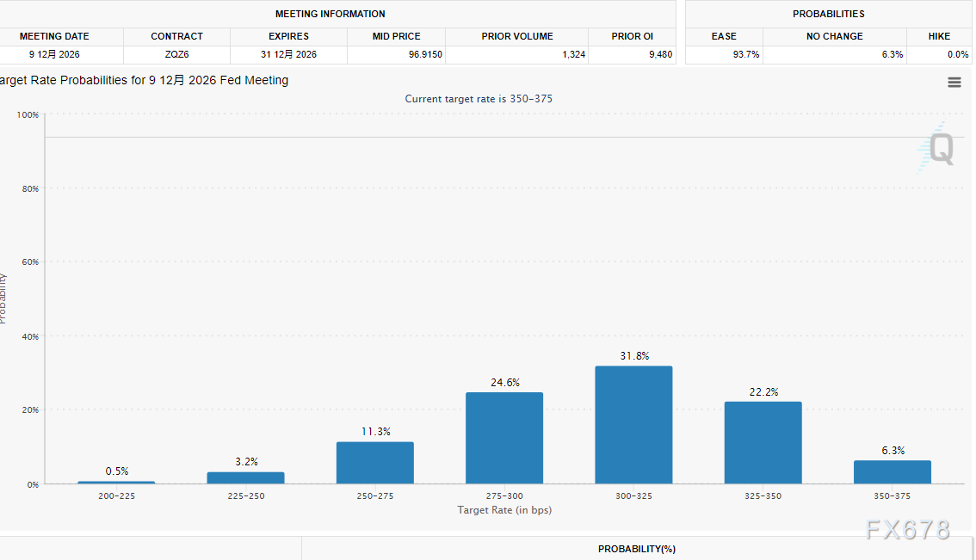The image size is (976, 560).
Task: Click the CONTRACT column header
Action: tap(176, 36)
